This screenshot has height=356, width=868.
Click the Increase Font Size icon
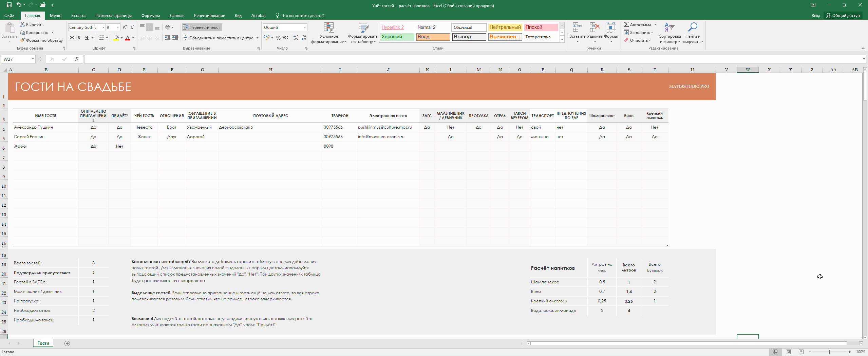click(125, 27)
